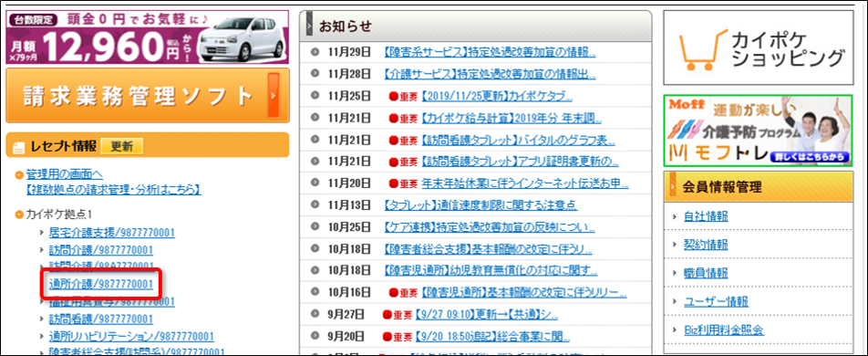The image size is (868, 356).
Task: Open ユーザー情報 link
Action: [717, 301]
